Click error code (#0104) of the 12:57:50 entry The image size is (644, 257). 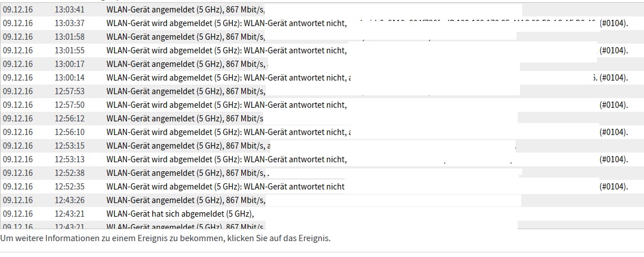[613, 105]
